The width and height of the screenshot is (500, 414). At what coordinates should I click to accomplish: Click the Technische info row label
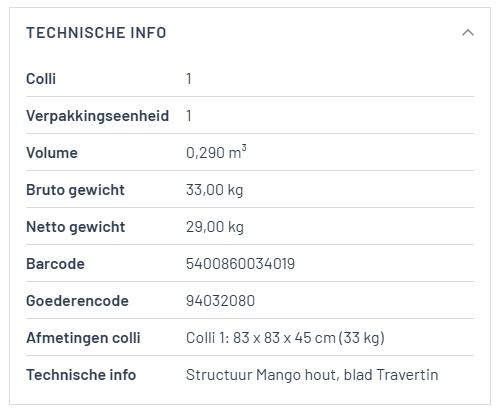click(x=81, y=375)
